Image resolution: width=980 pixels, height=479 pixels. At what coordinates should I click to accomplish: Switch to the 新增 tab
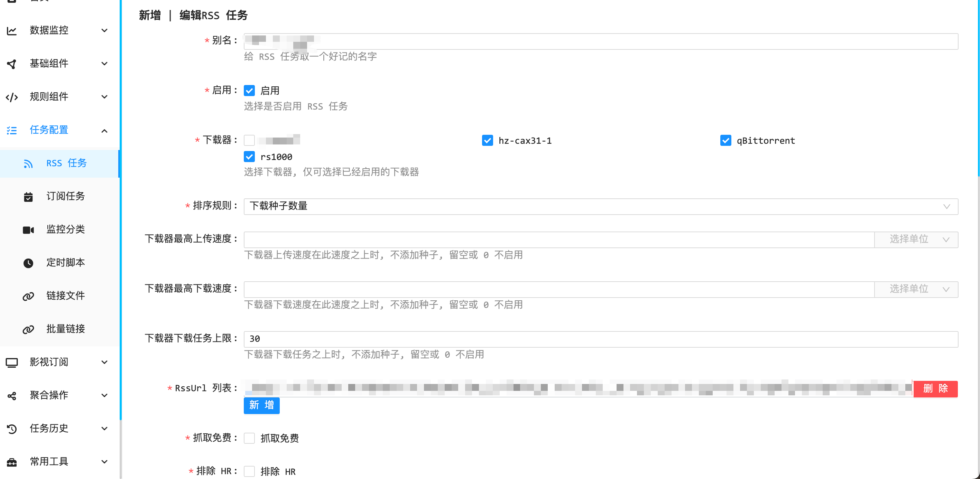point(150,15)
